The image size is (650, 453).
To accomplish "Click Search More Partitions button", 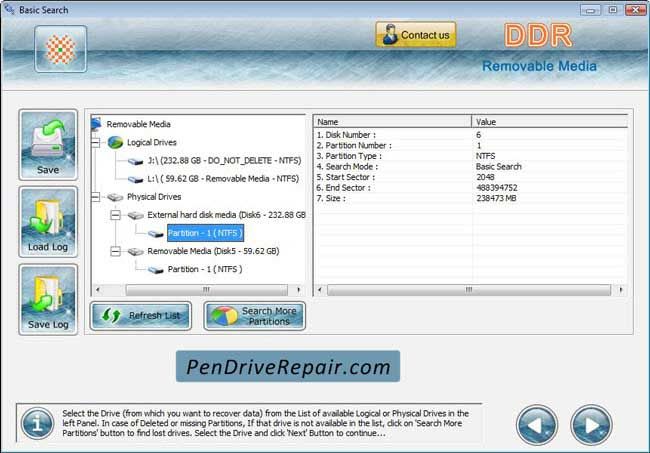I will [255, 316].
